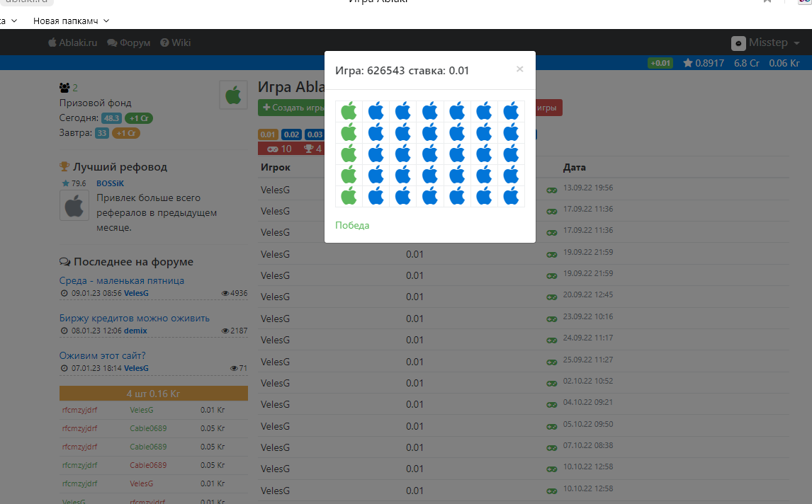This screenshot has width=812, height=504.
Task: Click the 0.06 Kr balance
Action: tap(784, 63)
